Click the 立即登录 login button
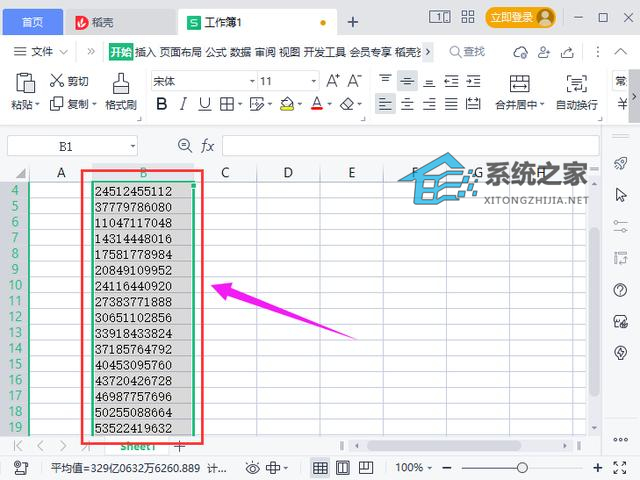Image resolution: width=640 pixels, height=480 pixels. tap(520, 18)
